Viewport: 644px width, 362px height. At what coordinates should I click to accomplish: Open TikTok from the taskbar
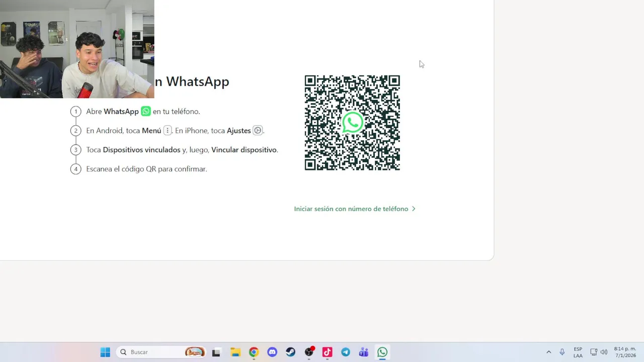[x=327, y=352]
